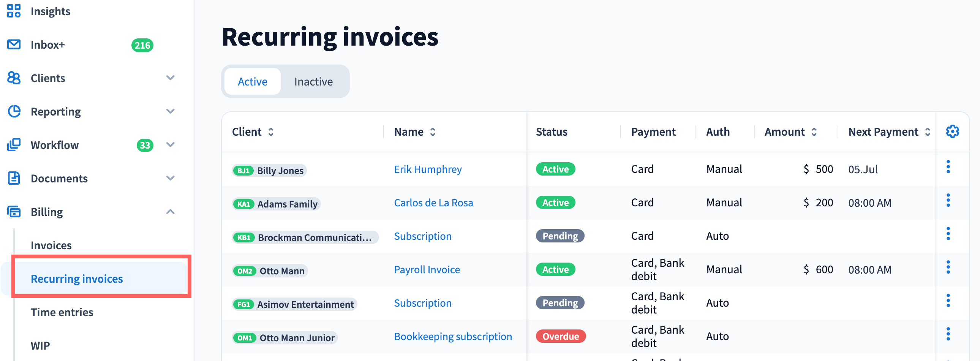This screenshot has width=980, height=361.
Task: Collapse the Billing sidebar section
Action: pyautogui.click(x=171, y=212)
